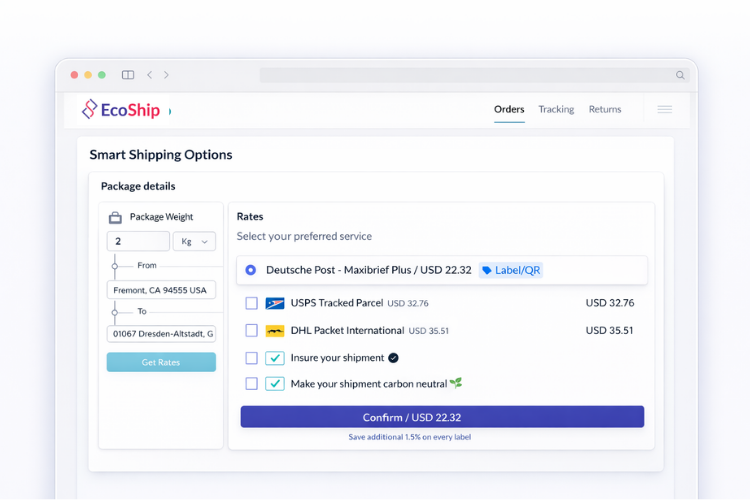Untick teal checkmark for carbon neutral shipment
The width and height of the screenshot is (750, 500).
click(275, 384)
